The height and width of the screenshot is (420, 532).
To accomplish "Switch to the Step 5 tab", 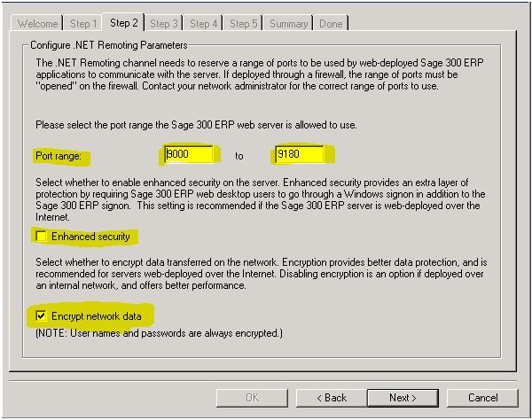I will pyautogui.click(x=243, y=24).
